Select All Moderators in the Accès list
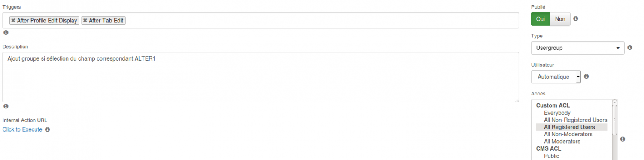644x160 pixels. pyautogui.click(x=562, y=141)
